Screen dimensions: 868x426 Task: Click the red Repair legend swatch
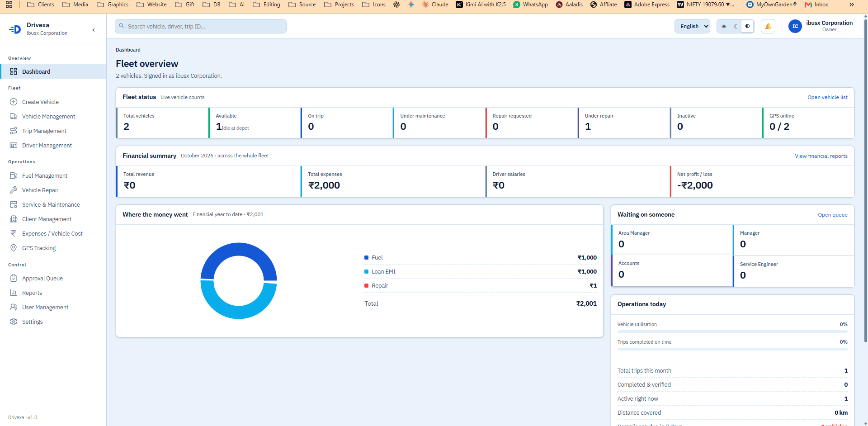click(367, 286)
